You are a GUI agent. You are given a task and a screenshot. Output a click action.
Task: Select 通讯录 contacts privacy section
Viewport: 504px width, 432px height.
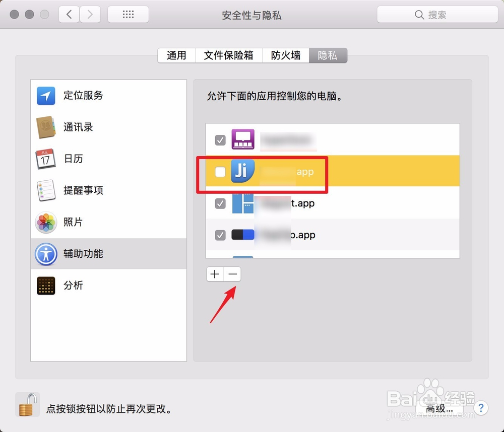click(x=78, y=127)
